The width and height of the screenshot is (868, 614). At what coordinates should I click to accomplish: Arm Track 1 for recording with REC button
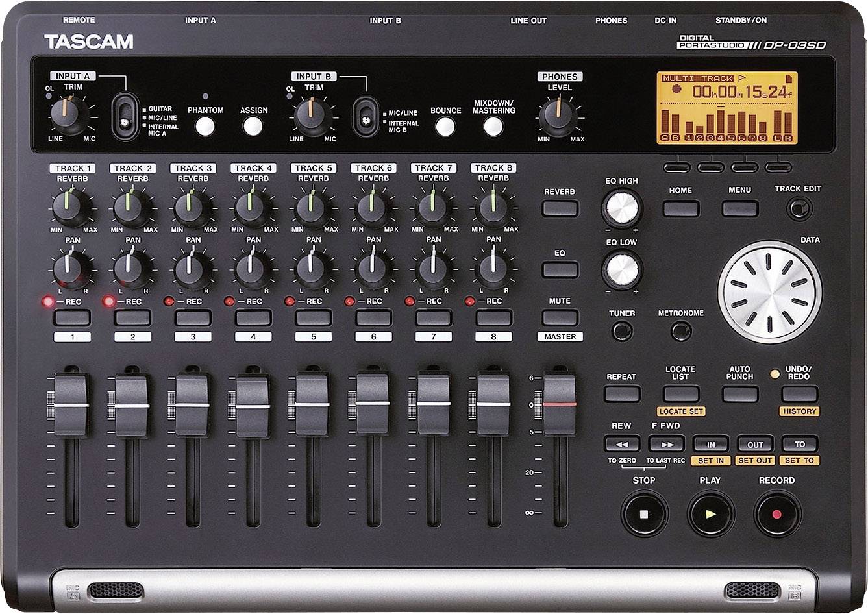click(x=71, y=318)
